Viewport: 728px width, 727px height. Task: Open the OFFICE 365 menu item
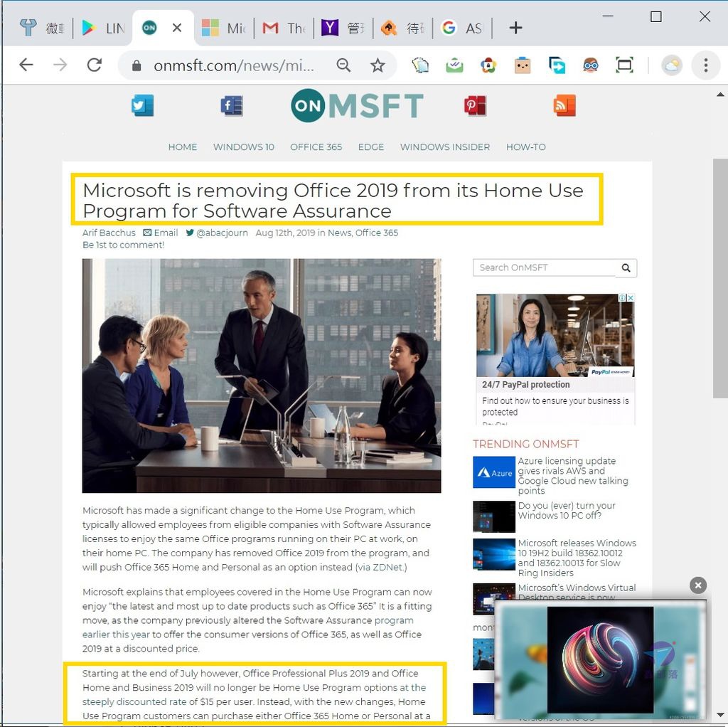point(316,147)
